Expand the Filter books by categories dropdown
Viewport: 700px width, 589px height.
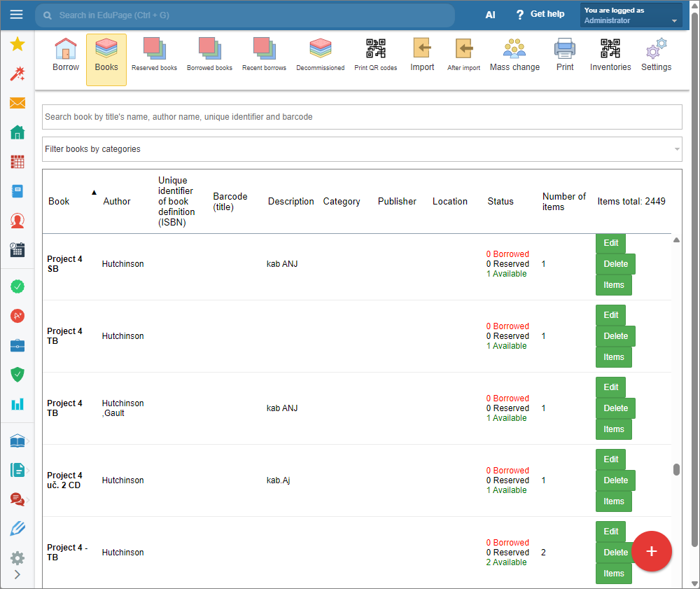point(362,149)
